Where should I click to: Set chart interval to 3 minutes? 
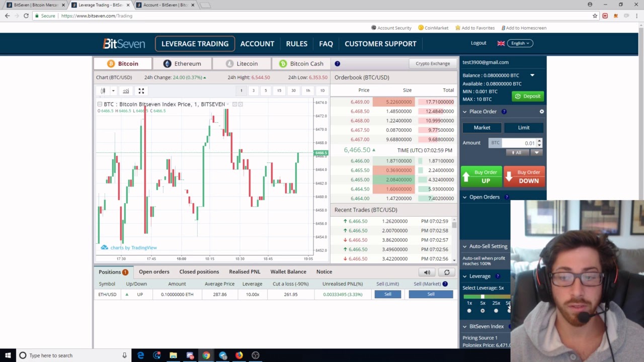click(253, 90)
